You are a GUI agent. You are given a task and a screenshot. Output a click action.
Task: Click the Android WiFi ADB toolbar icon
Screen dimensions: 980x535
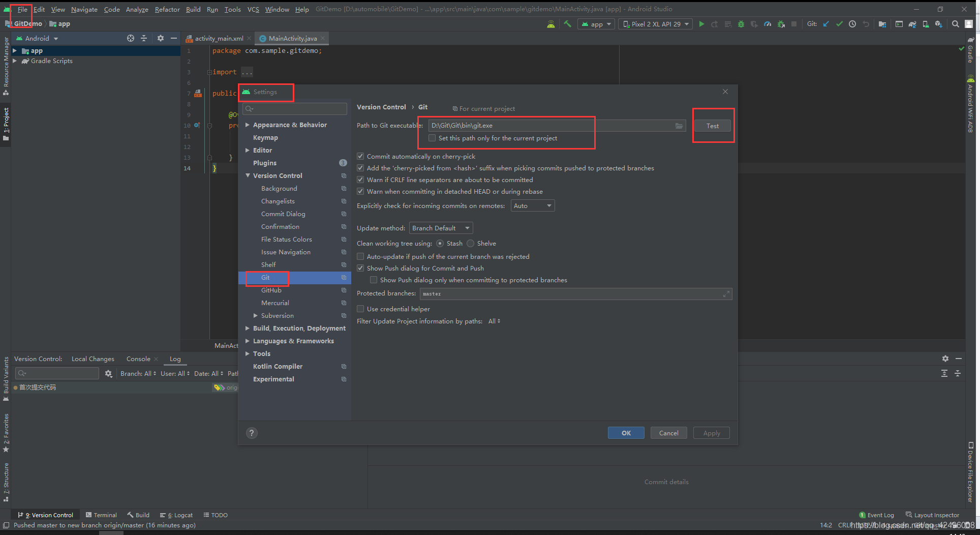point(550,24)
